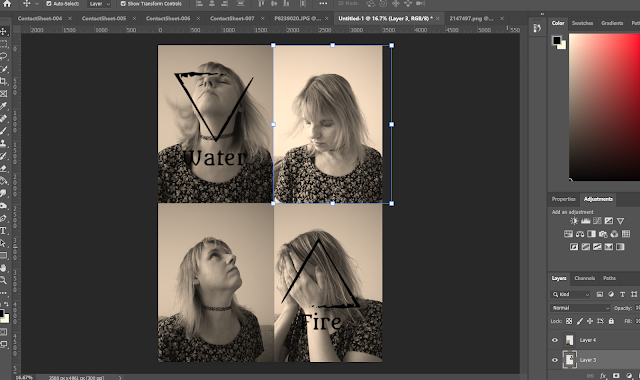Open the Swatches panel tab

tap(582, 23)
